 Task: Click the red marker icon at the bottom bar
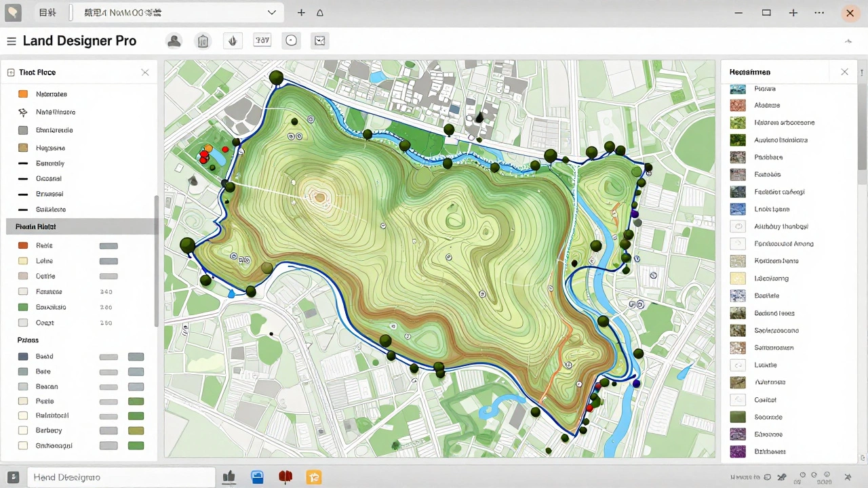pyautogui.click(x=285, y=476)
